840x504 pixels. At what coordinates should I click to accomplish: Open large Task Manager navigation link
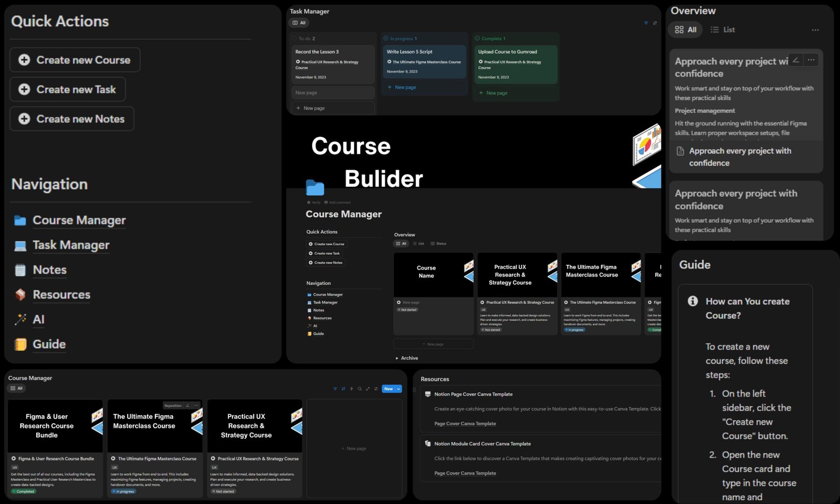point(71,245)
